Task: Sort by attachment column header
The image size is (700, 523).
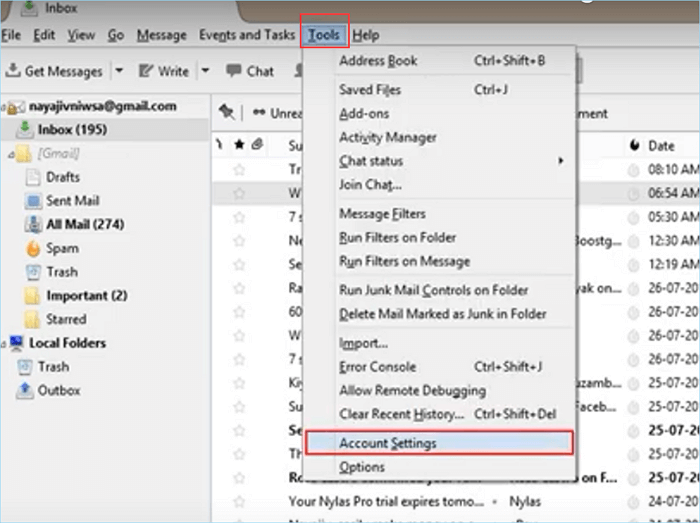Action: pos(257,145)
